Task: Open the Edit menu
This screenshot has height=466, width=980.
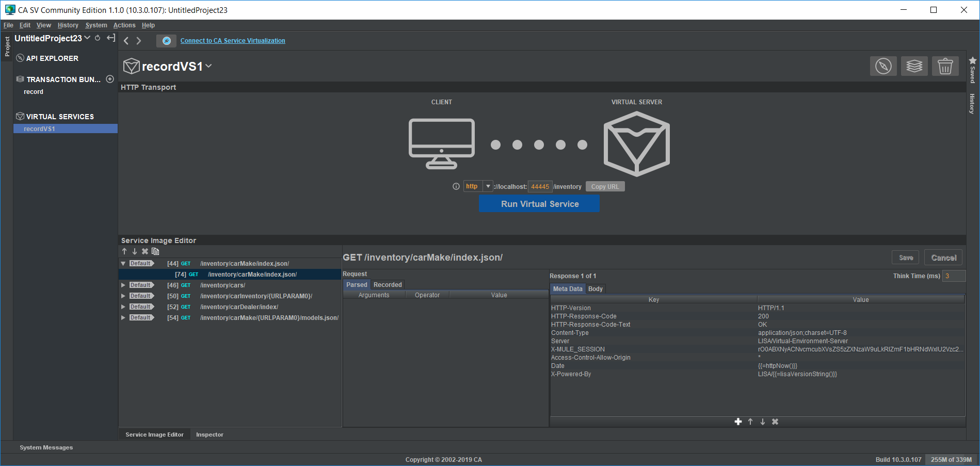Action: click(25, 25)
